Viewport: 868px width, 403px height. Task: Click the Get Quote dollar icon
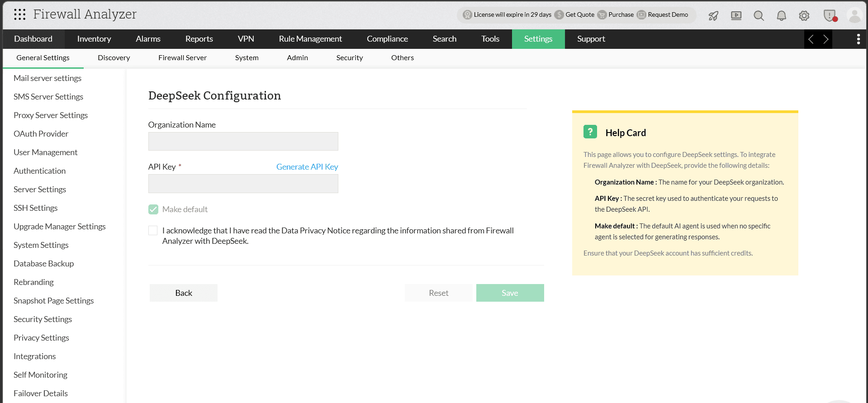click(x=559, y=15)
